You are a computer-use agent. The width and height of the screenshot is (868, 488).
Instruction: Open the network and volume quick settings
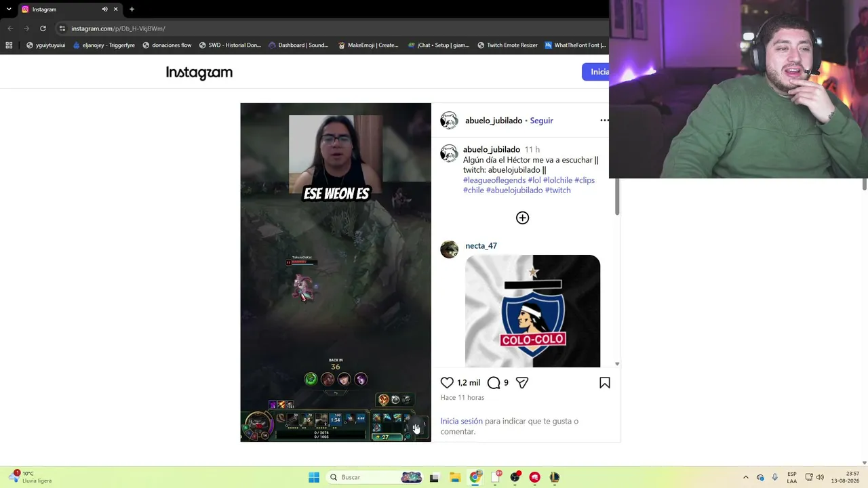[x=814, y=477]
